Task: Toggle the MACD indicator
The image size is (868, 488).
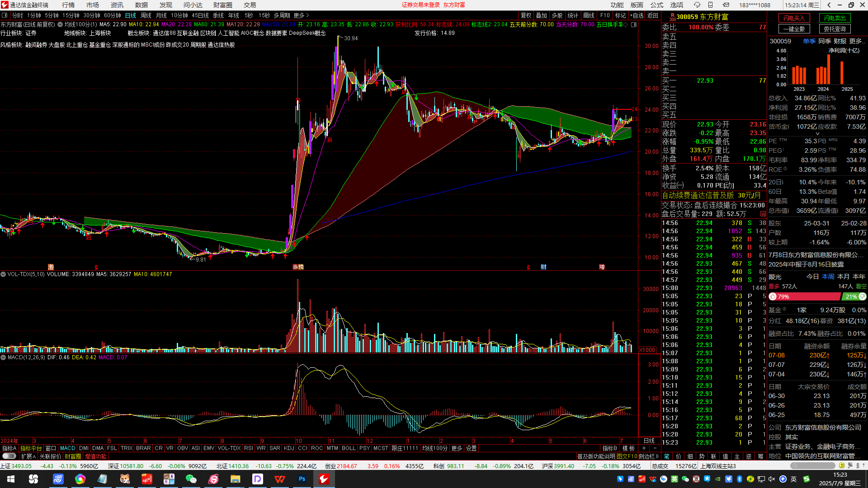Action: 68,448
